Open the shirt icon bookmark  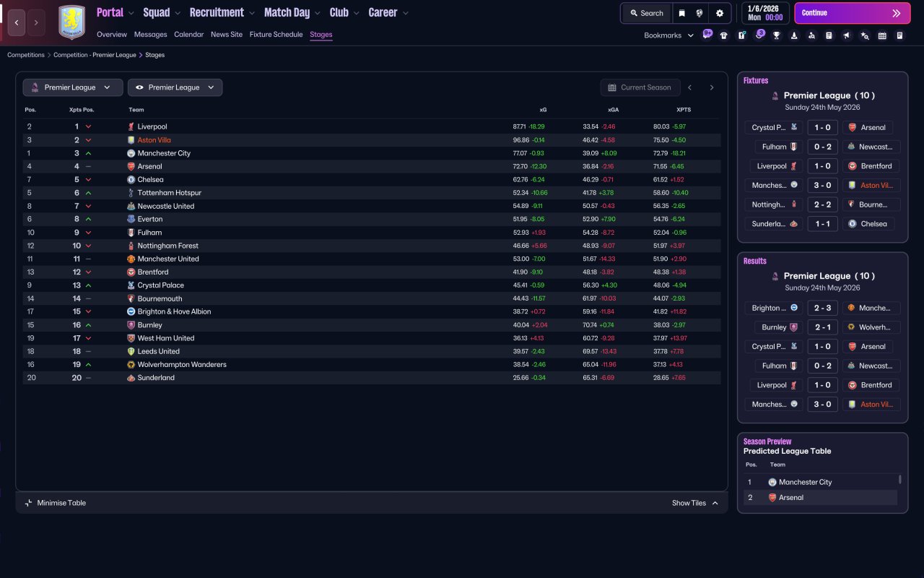pos(724,35)
